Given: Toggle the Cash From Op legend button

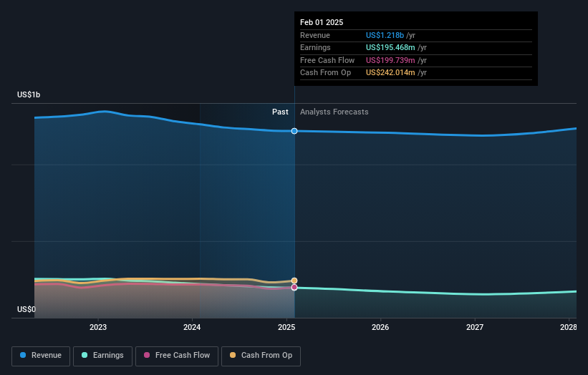Looking at the screenshot, I should (x=261, y=356).
